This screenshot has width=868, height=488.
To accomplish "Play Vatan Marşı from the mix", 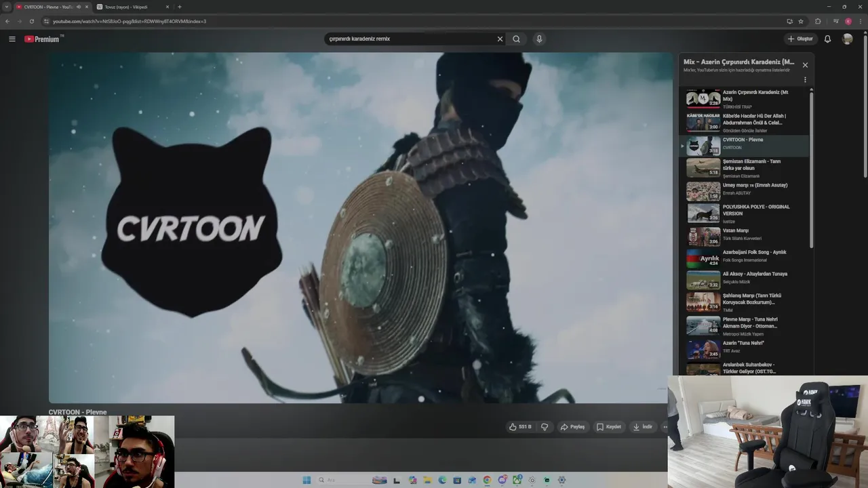I will pyautogui.click(x=744, y=237).
